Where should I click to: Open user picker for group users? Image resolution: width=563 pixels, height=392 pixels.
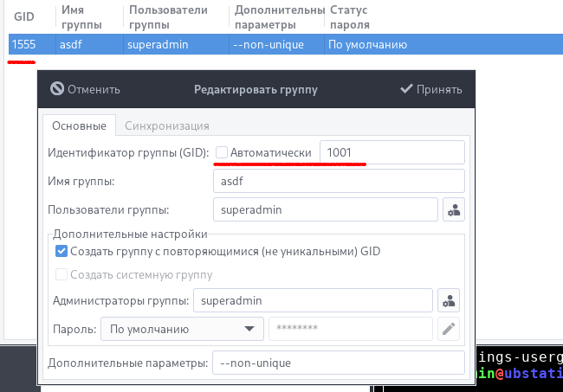pyautogui.click(x=453, y=209)
